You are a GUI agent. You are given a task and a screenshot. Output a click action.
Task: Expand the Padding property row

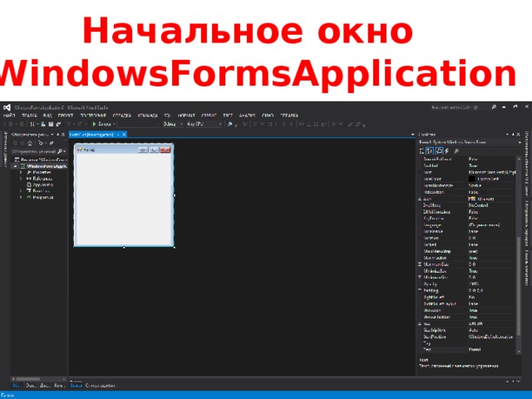[420, 290]
